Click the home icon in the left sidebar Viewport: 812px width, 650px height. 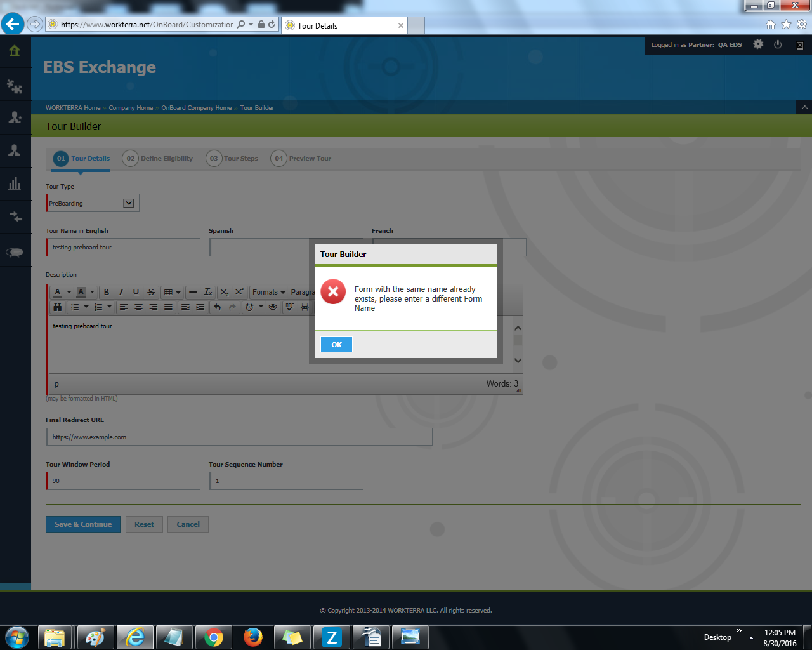coord(15,51)
